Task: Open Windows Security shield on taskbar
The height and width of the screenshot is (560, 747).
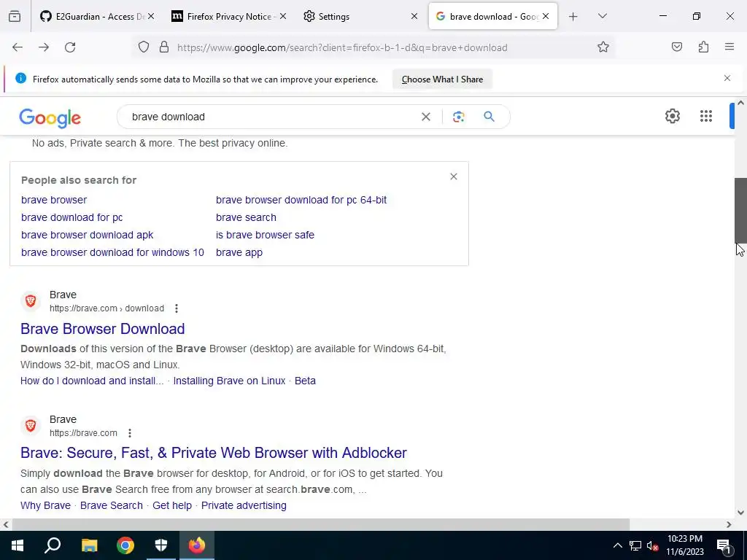Action: (x=161, y=545)
